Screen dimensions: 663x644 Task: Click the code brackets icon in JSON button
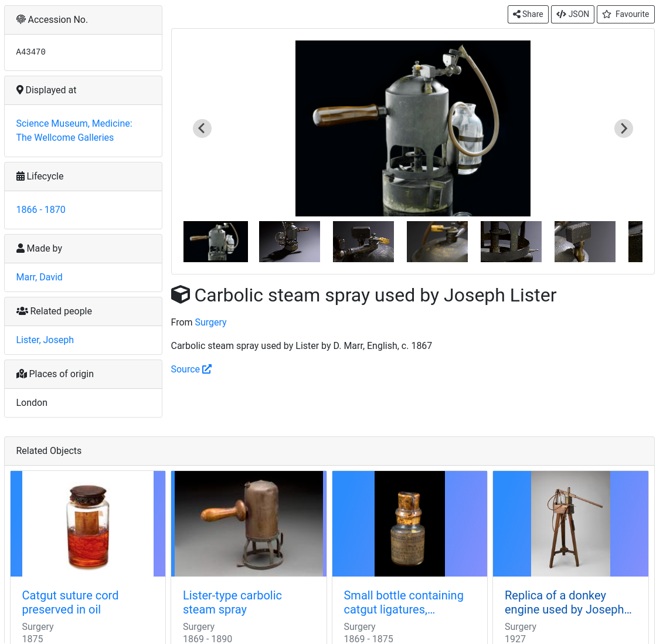coord(561,15)
